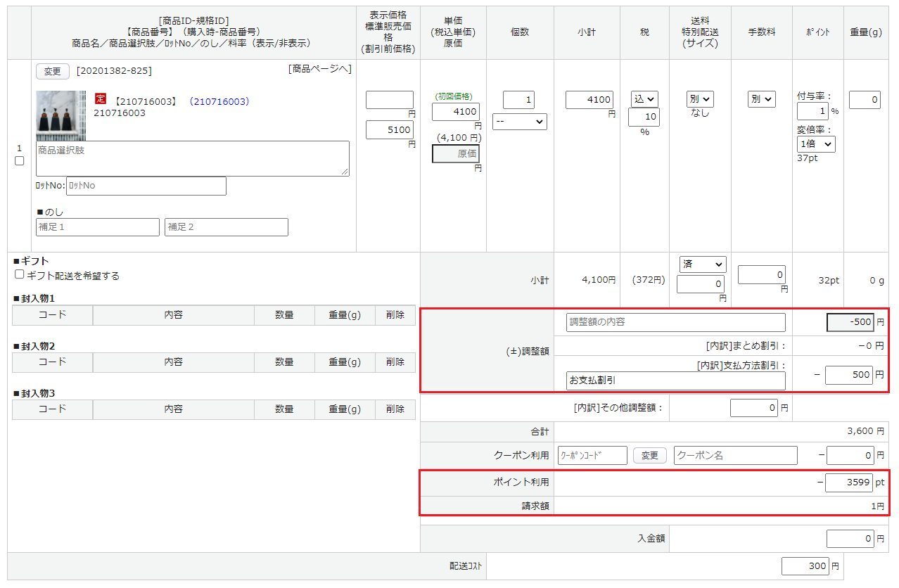Click the 調整額の内容 input field
Screen dimensions: 899x588
(675, 322)
